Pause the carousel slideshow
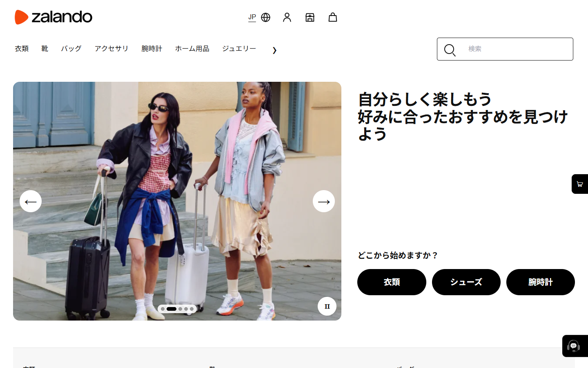588x368 pixels. click(x=327, y=306)
